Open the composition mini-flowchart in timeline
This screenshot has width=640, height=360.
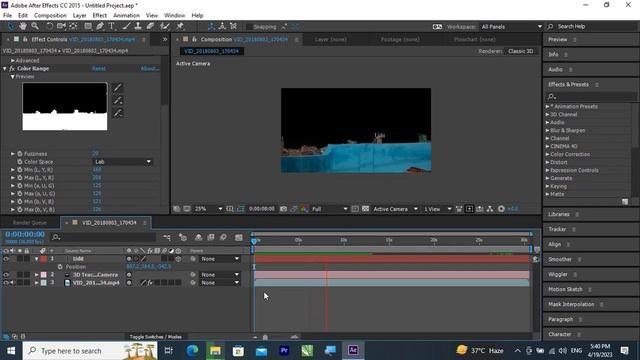click(x=167, y=237)
